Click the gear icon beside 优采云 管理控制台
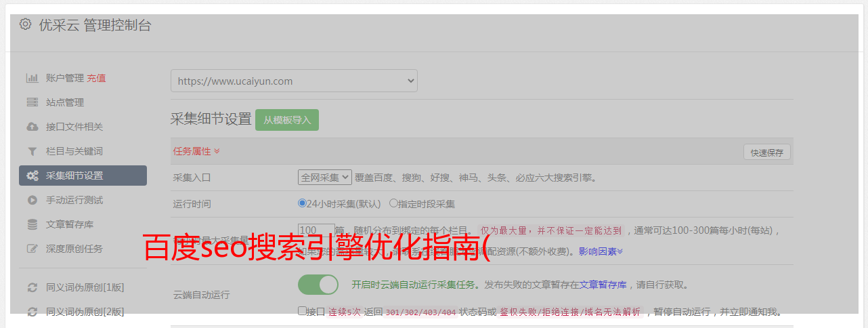Viewport: 868px width, 328px height. (25, 24)
